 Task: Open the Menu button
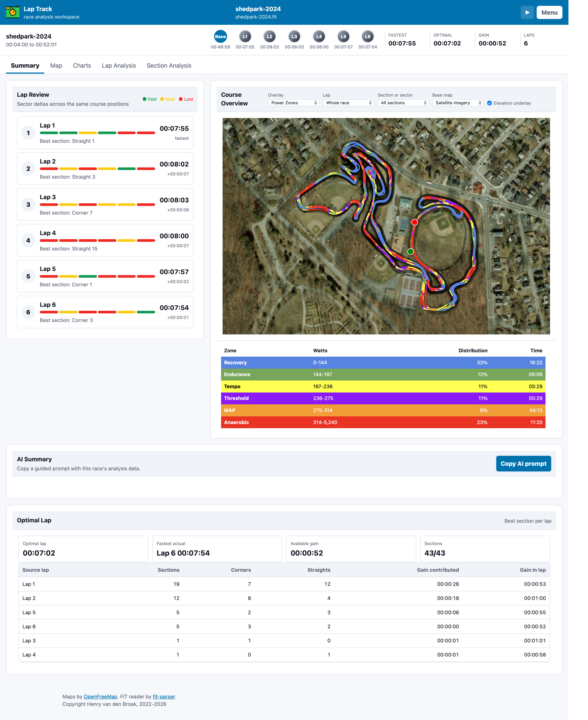point(549,13)
